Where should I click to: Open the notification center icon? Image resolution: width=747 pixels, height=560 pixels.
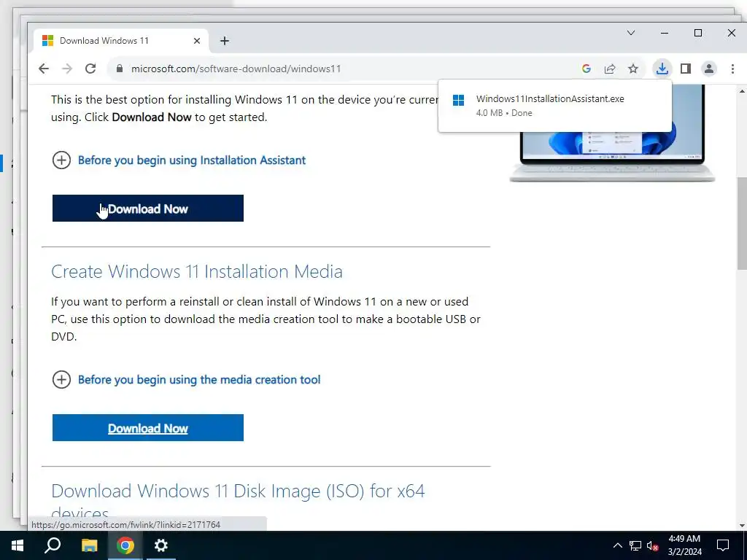point(723,545)
